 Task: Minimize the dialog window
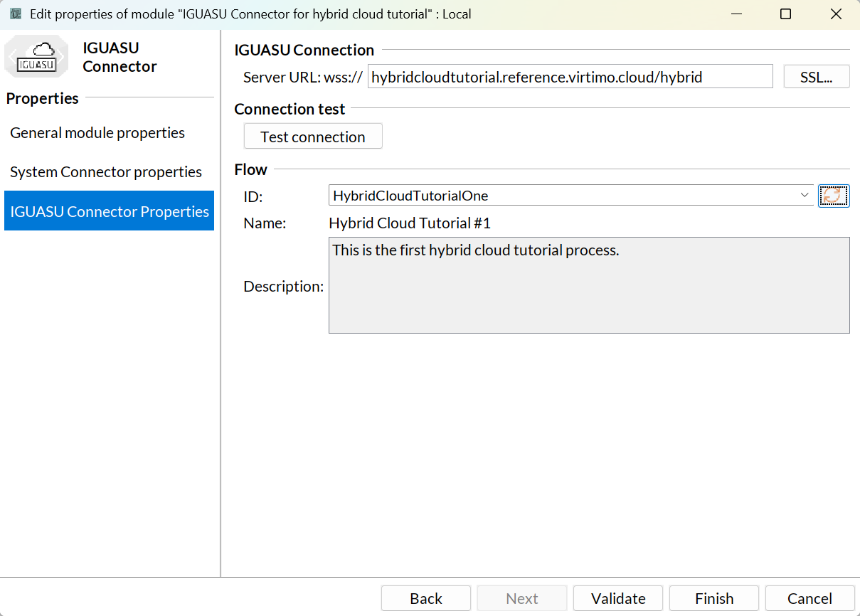[736, 14]
